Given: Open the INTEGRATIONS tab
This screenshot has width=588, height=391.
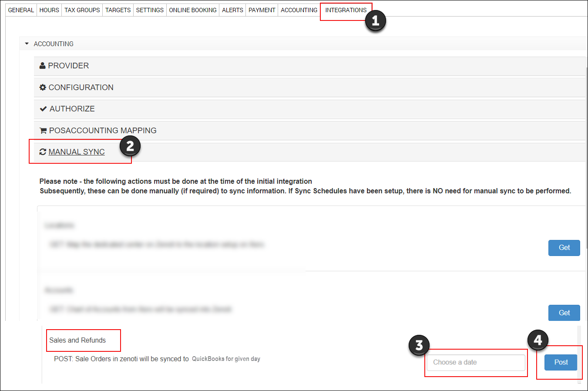Looking at the screenshot, I should [x=346, y=10].
